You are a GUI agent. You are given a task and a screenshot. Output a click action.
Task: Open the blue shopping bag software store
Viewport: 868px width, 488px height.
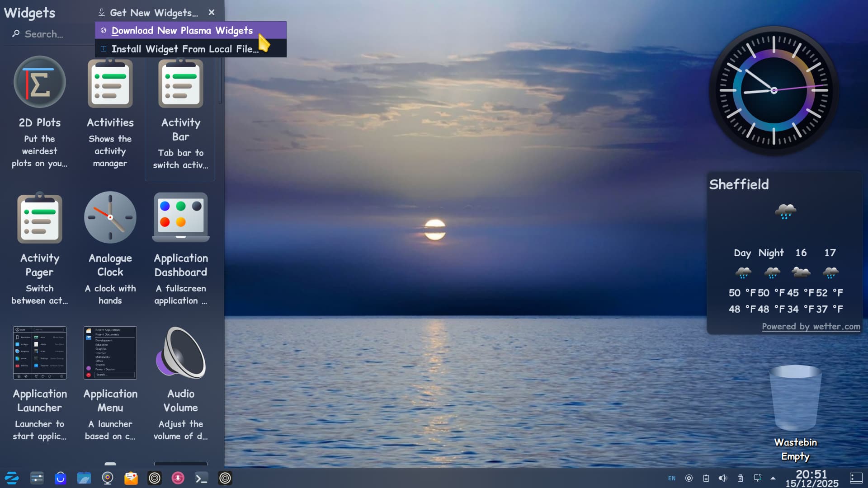[60, 478]
